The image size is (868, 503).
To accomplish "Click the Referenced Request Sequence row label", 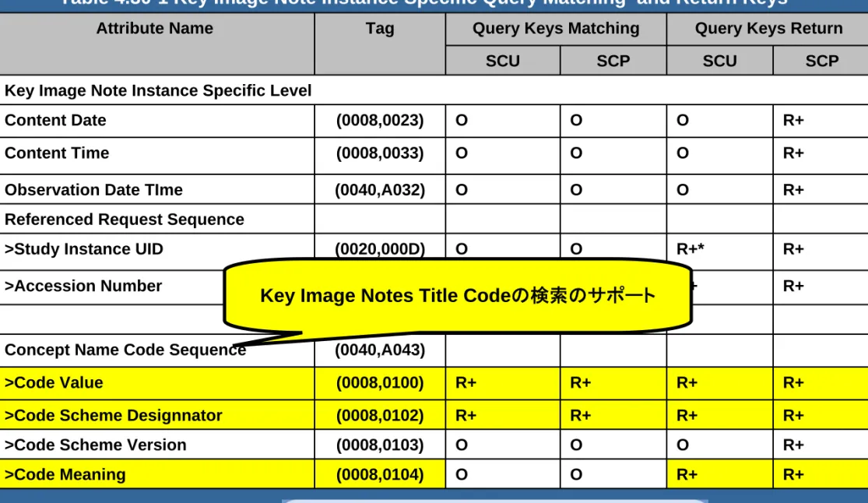I will [124, 220].
